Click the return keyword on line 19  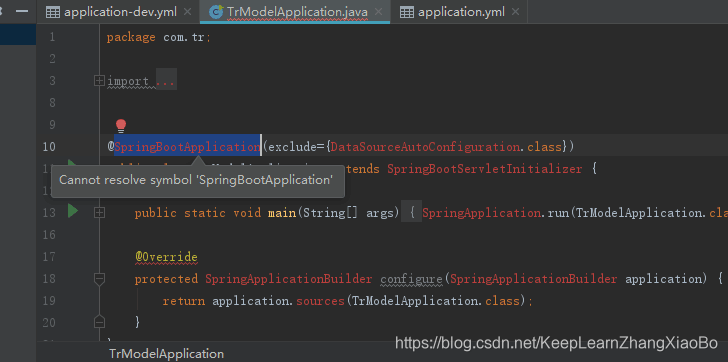coord(183,301)
